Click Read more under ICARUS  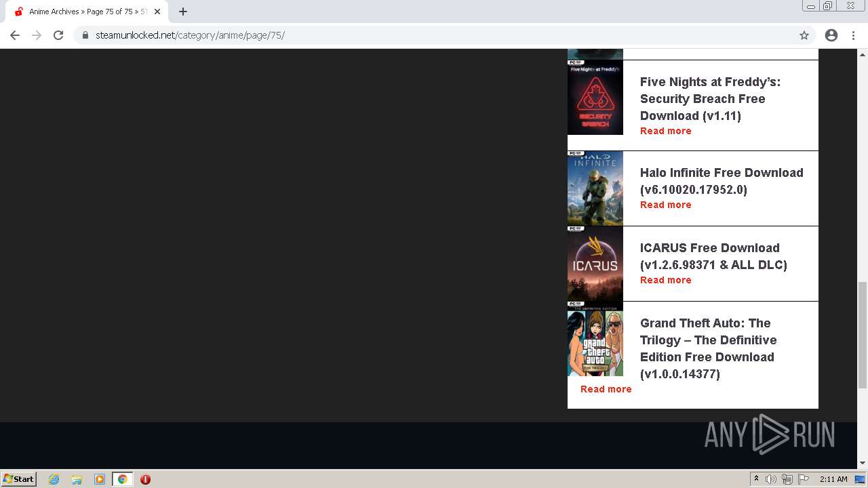(x=666, y=280)
